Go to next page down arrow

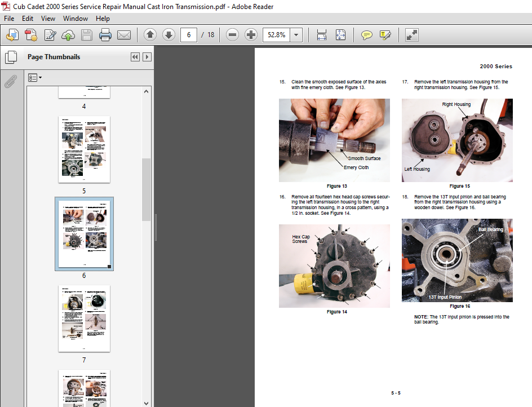click(169, 34)
